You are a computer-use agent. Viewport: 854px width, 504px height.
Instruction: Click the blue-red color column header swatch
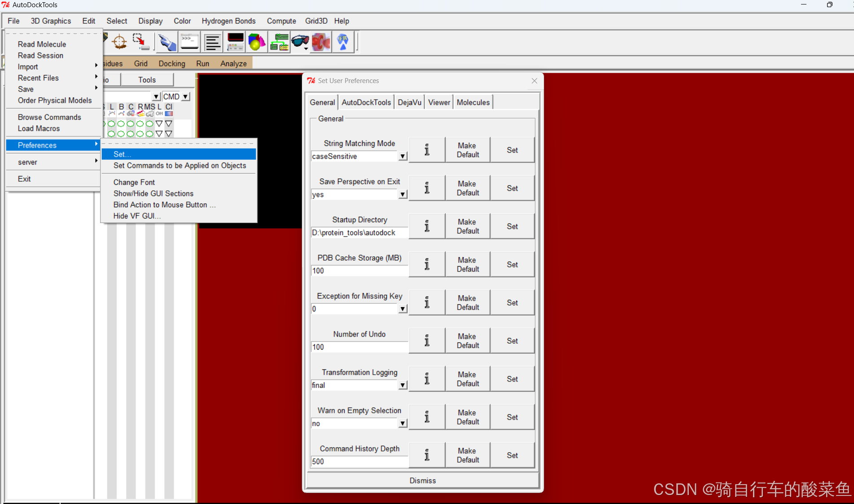(x=169, y=114)
